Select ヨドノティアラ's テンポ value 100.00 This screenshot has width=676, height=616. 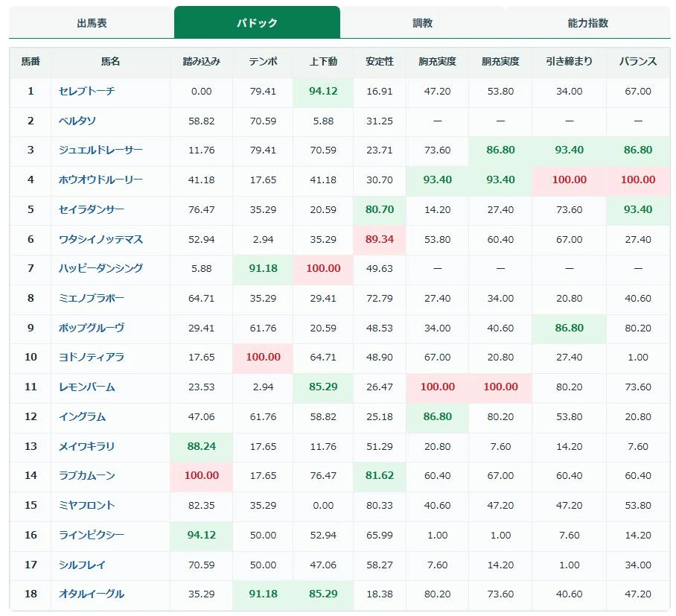(263, 358)
